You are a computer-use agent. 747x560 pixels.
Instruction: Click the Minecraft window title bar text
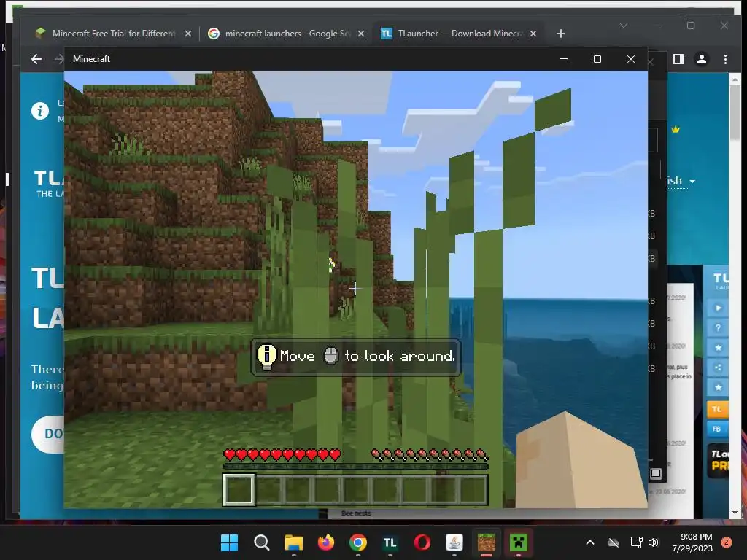91,59
